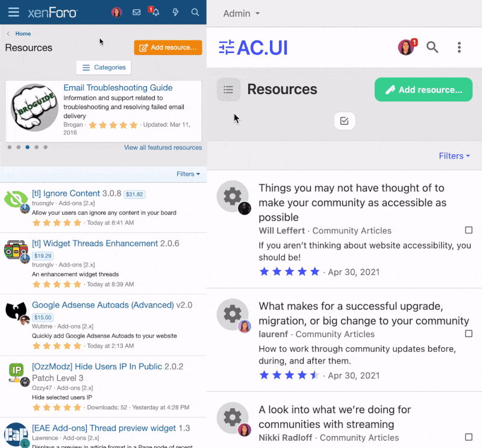Open the What's New lightning bolt icon

(175, 12)
